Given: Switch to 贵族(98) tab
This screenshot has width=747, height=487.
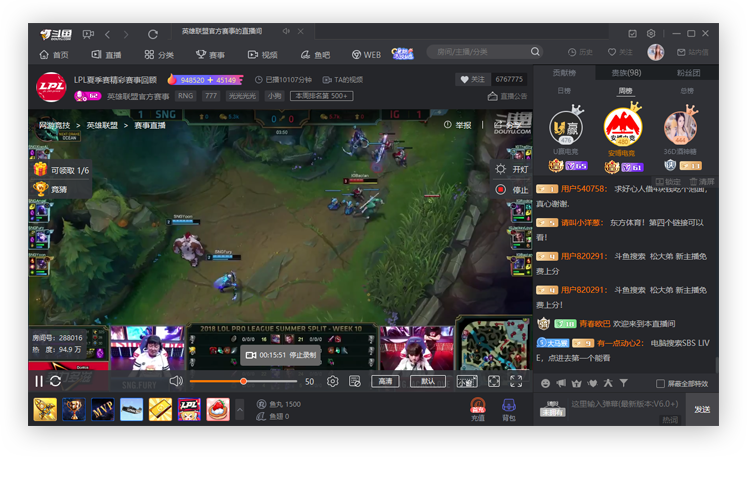Looking at the screenshot, I should (626, 73).
